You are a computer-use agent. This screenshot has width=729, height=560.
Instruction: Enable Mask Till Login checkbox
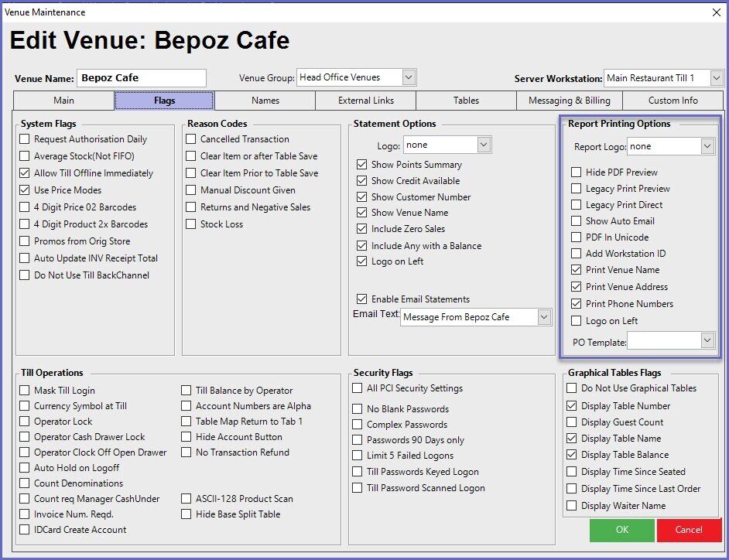[x=26, y=391]
